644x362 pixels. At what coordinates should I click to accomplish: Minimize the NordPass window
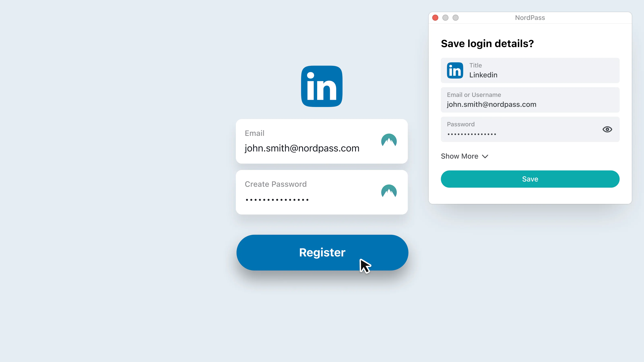tap(445, 18)
